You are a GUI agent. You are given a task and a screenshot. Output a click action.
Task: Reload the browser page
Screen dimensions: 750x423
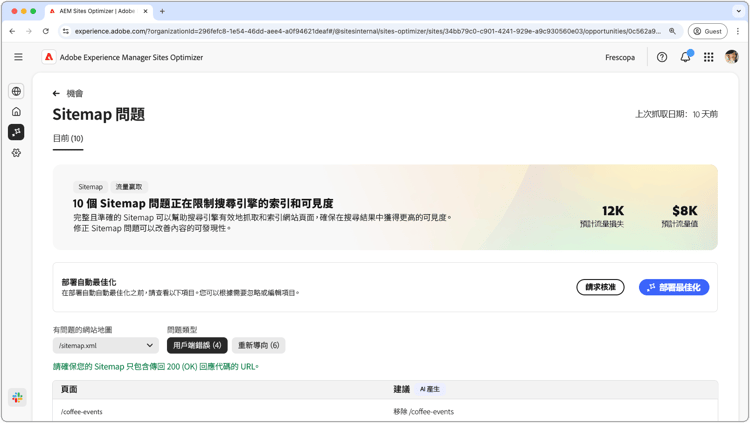click(x=45, y=31)
